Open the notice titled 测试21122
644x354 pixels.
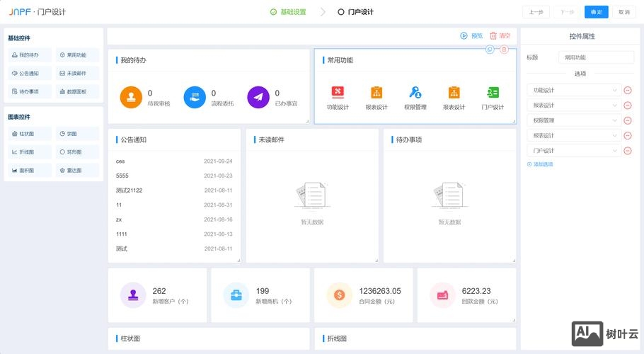coord(129,190)
